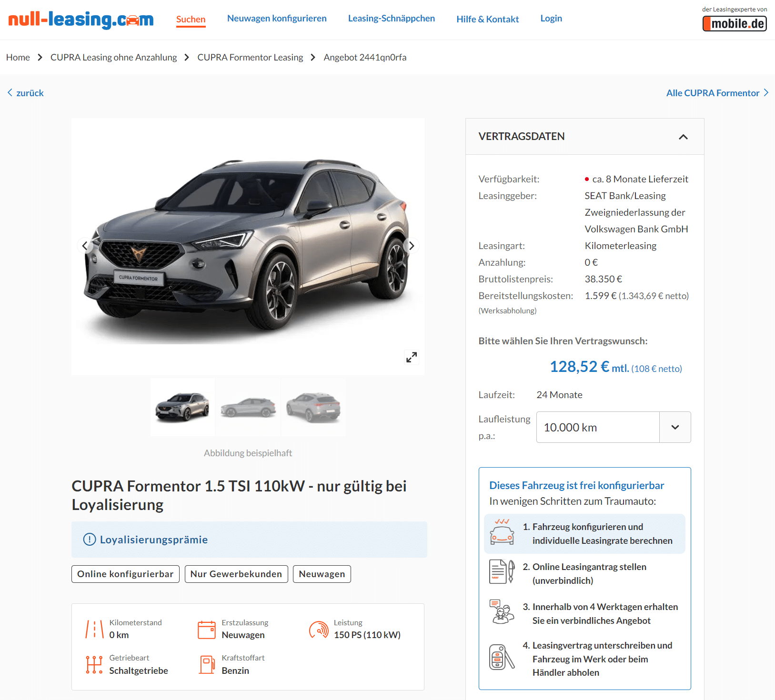The image size is (775, 700).
Task: Click the zurück link
Action: click(x=30, y=93)
